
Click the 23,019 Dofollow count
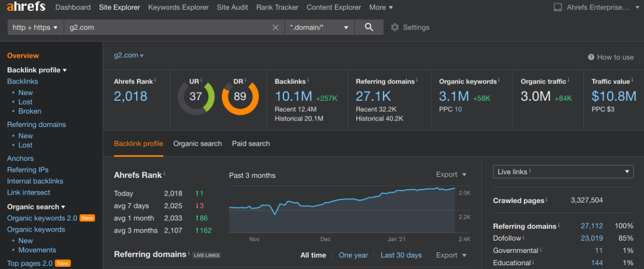(592, 238)
